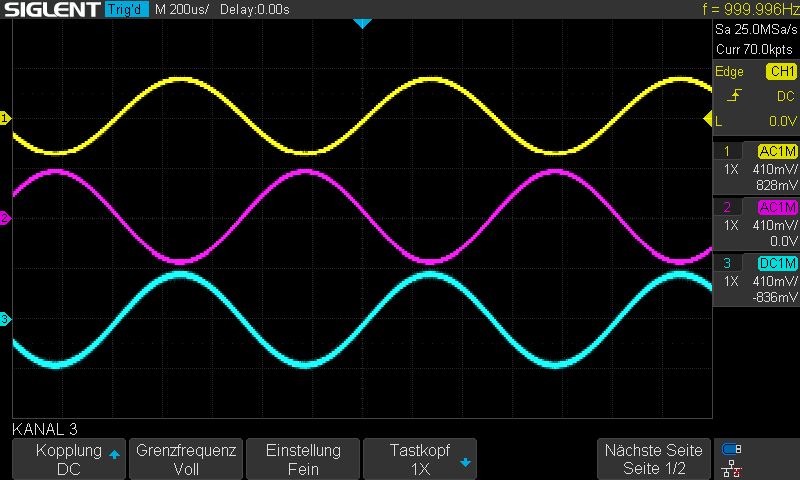This screenshot has width=800, height=480.
Task: Click the rising edge trigger slope icon
Action: pos(735,96)
